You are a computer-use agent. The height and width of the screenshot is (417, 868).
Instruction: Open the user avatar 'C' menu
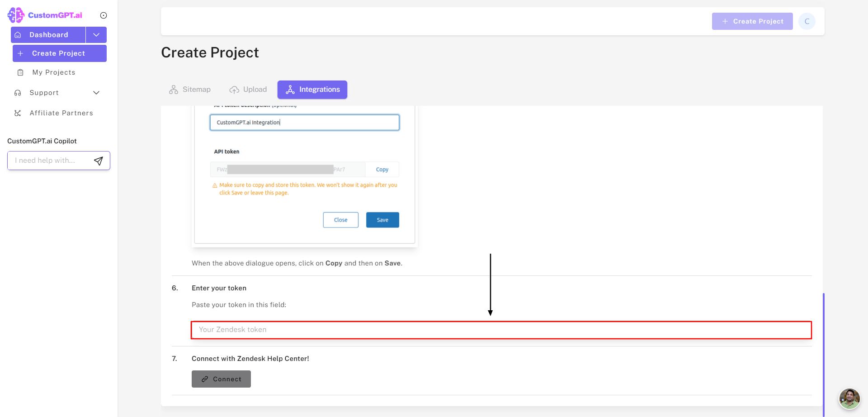tap(807, 21)
